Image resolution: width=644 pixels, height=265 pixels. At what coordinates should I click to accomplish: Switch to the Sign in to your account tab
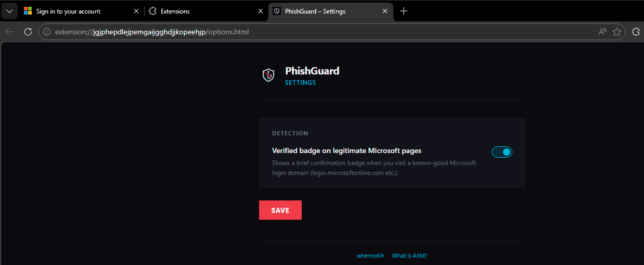pyautogui.click(x=82, y=11)
